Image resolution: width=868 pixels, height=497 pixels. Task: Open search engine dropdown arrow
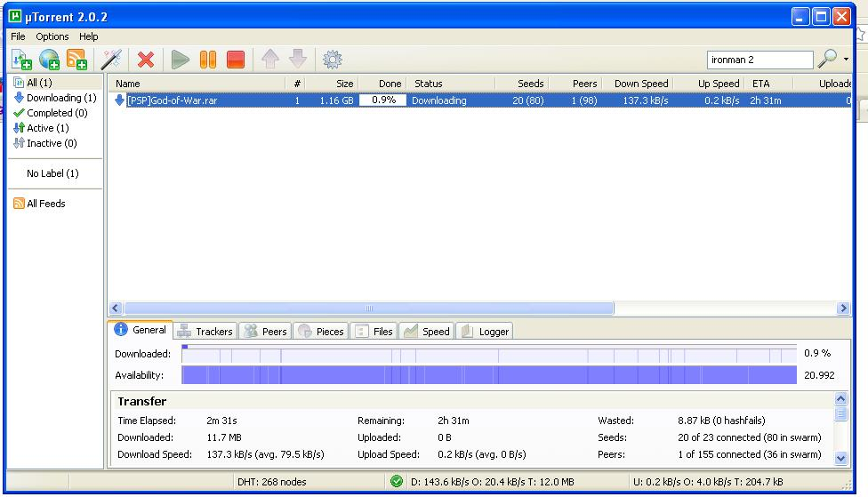click(846, 59)
